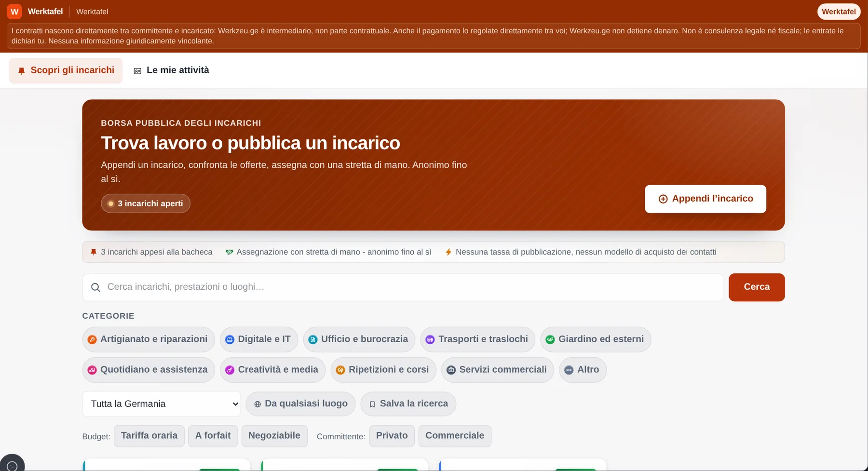Toggle the Da qualsiasi luogo filter
The width and height of the screenshot is (868, 471).
300,404
